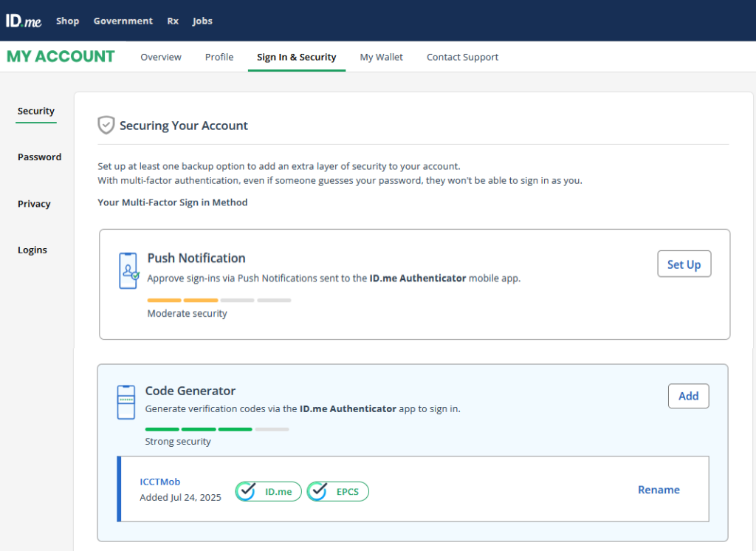Open the Jobs navigation link

coord(202,21)
